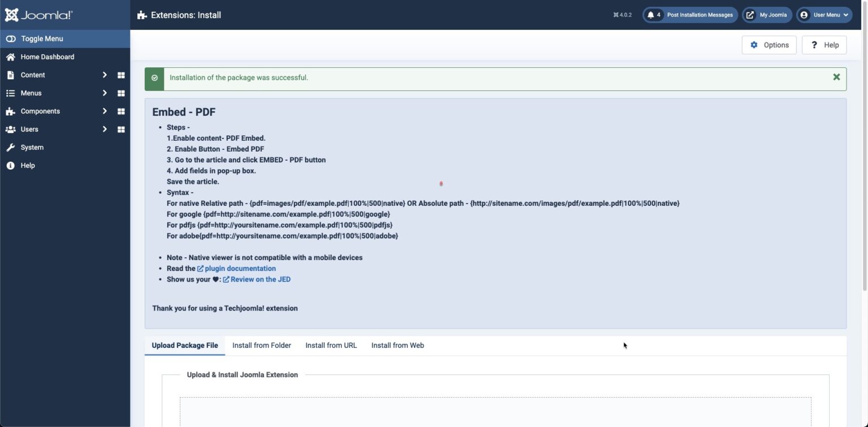868x427 pixels.
Task: Switch to the Install from Web tab
Action: click(x=397, y=345)
